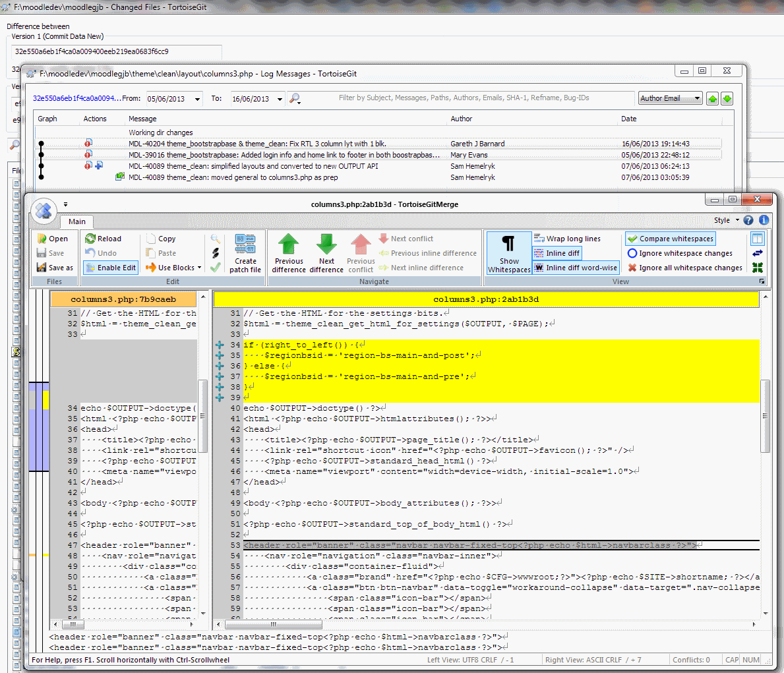The image size is (784, 673).
Task: Toggle the two-pane view layout icon
Action: [x=758, y=239]
